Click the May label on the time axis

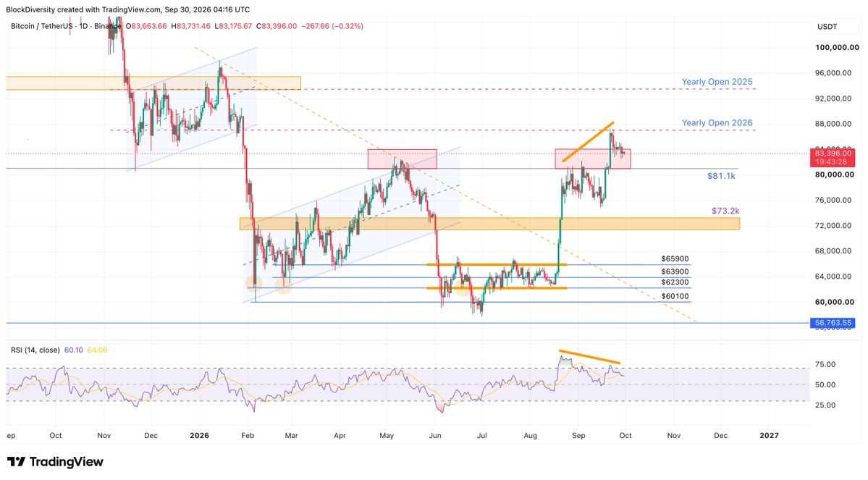tap(387, 436)
